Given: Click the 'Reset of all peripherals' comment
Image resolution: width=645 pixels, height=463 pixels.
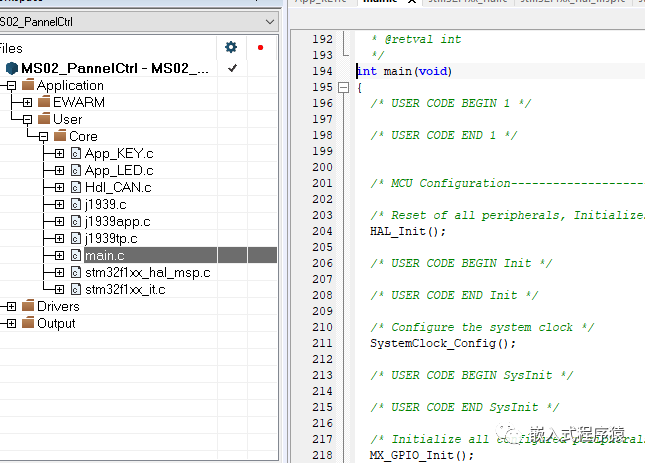Looking at the screenshot, I should click(x=507, y=215).
